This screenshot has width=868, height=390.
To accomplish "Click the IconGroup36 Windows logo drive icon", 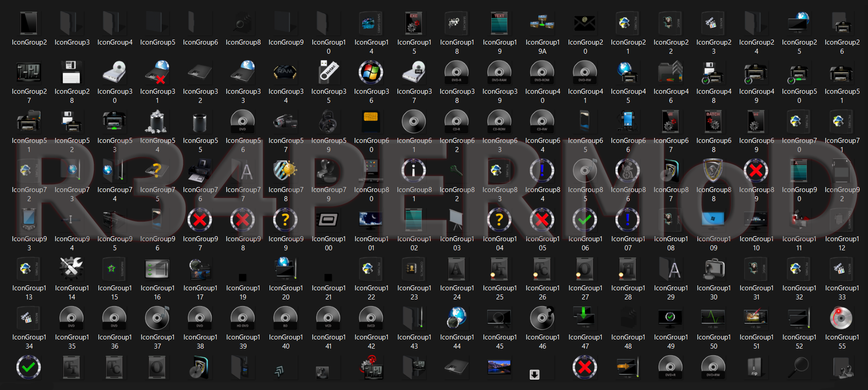I will click(x=371, y=72).
